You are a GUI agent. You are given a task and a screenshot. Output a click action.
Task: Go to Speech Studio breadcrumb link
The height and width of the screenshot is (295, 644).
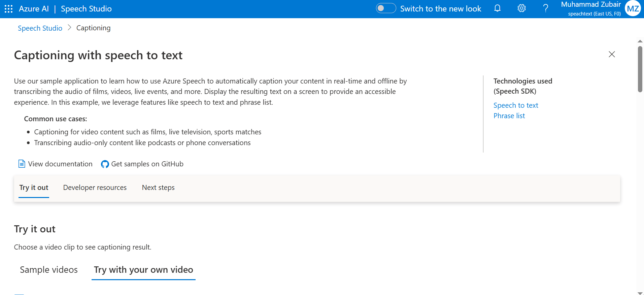40,28
